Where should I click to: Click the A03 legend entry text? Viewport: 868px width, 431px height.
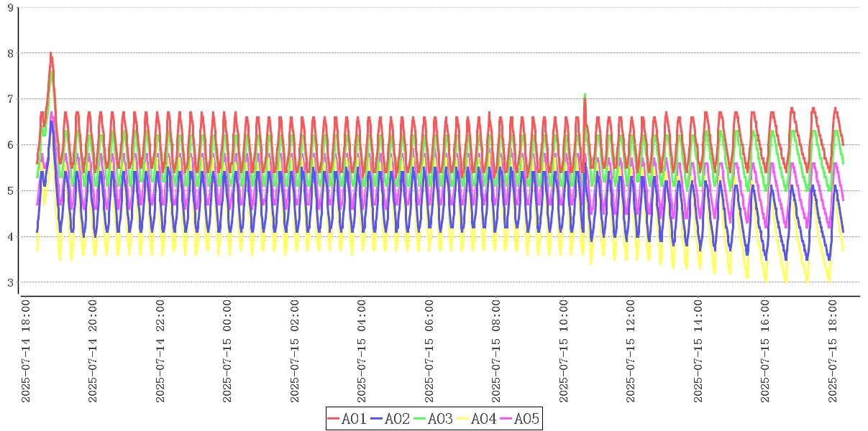(440, 419)
